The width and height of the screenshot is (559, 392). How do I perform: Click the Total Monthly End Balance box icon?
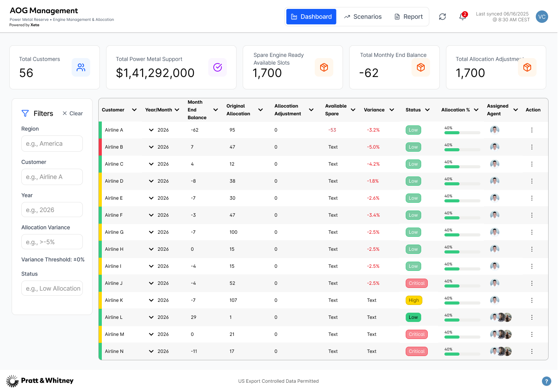coord(421,67)
